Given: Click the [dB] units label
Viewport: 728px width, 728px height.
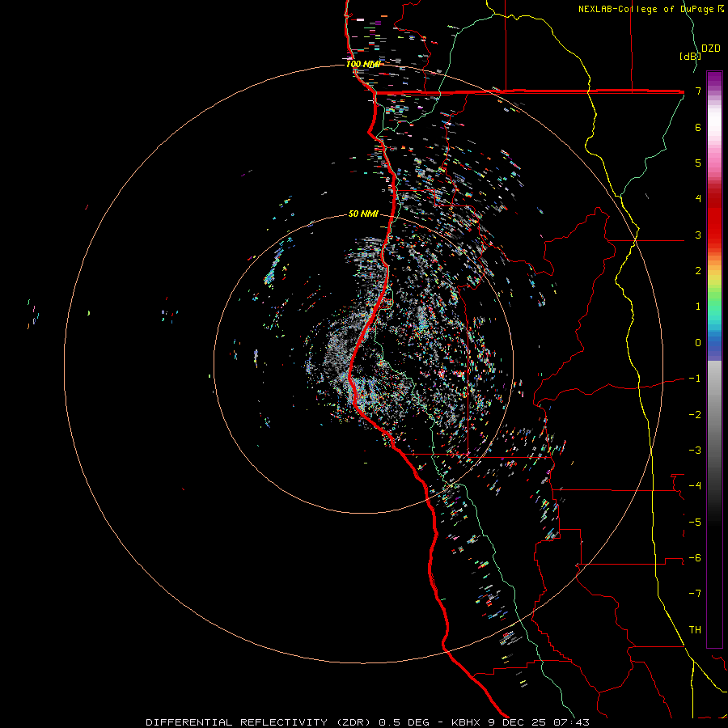Looking at the screenshot, I should coord(690,56).
